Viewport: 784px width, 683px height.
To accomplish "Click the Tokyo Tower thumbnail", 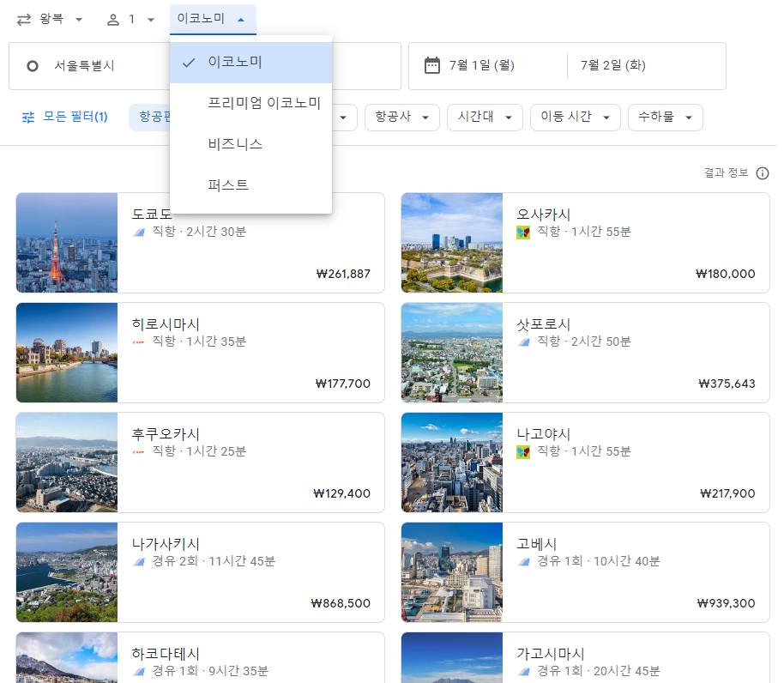I will [x=67, y=243].
